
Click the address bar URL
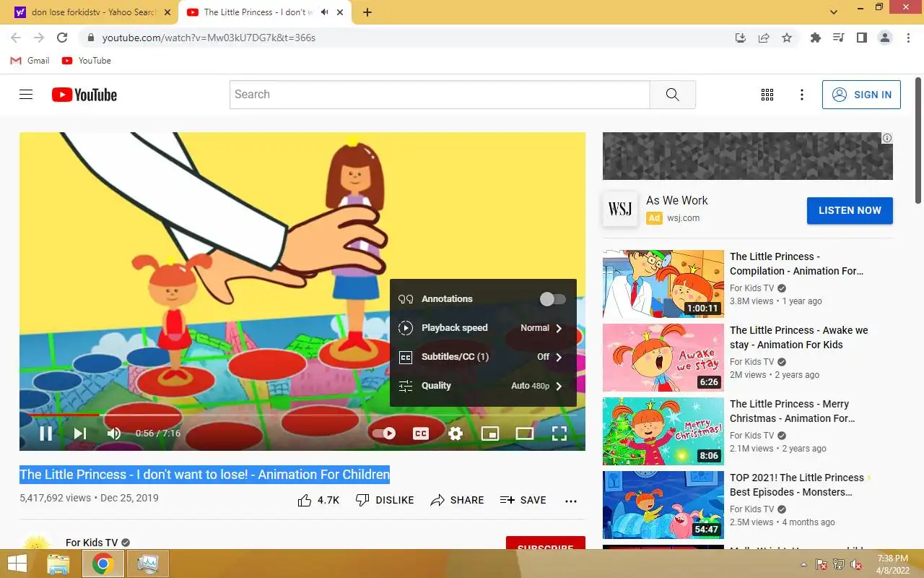click(x=209, y=38)
